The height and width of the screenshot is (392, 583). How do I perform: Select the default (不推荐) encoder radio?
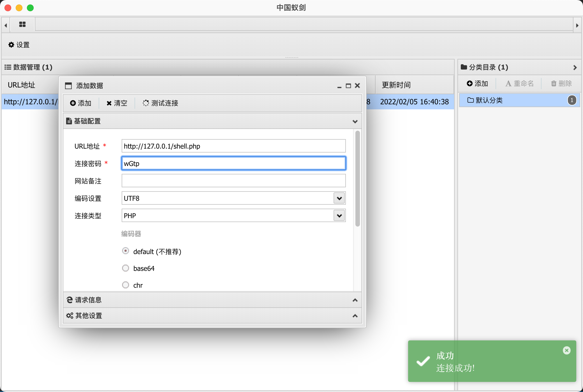point(126,251)
